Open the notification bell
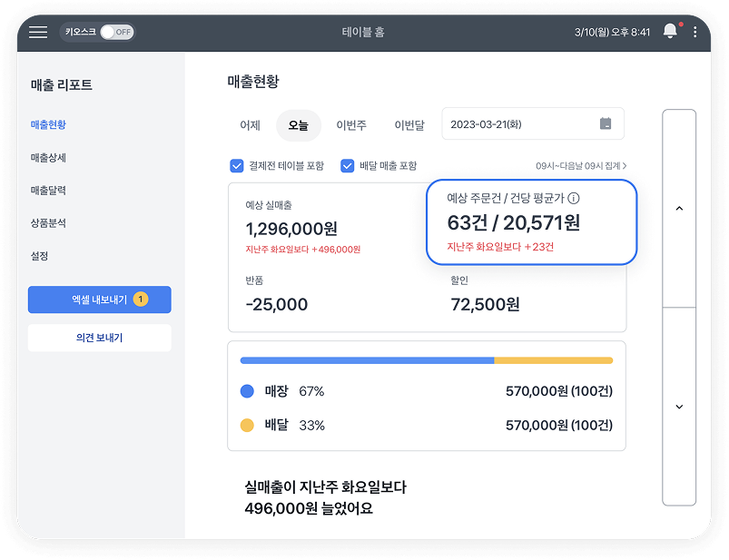 coord(670,32)
